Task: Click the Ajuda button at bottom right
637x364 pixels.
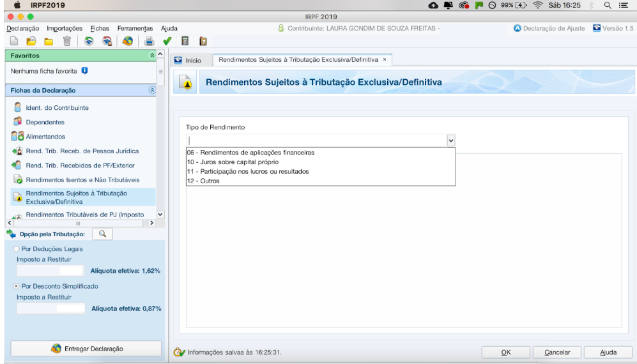Action: pos(608,353)
